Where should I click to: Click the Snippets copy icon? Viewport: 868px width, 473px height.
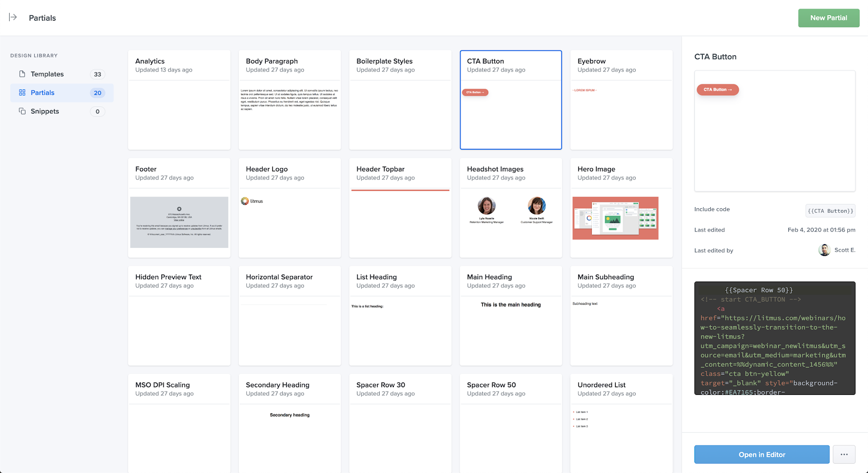coord(22,111)
